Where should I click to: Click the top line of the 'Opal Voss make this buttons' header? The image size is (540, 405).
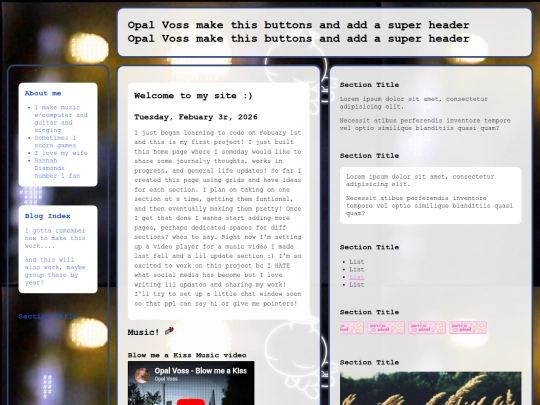point(298,25)
